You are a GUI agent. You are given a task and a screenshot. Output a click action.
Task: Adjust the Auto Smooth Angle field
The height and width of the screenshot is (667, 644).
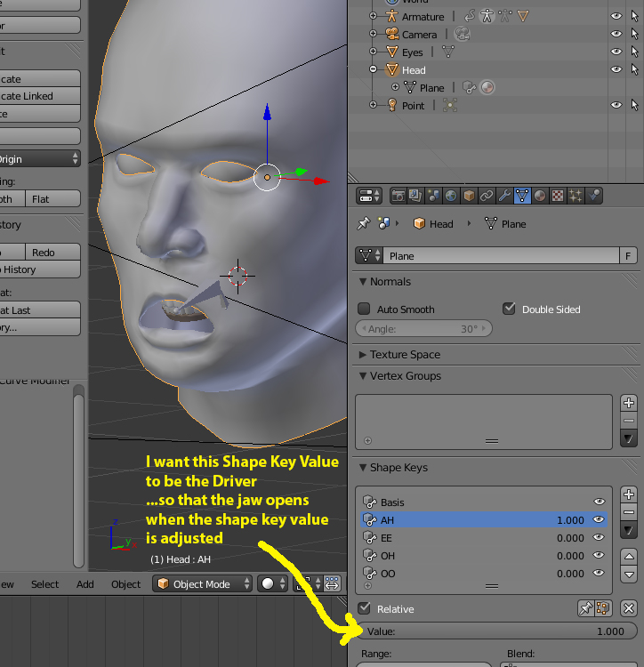click(x=423, y=329)
